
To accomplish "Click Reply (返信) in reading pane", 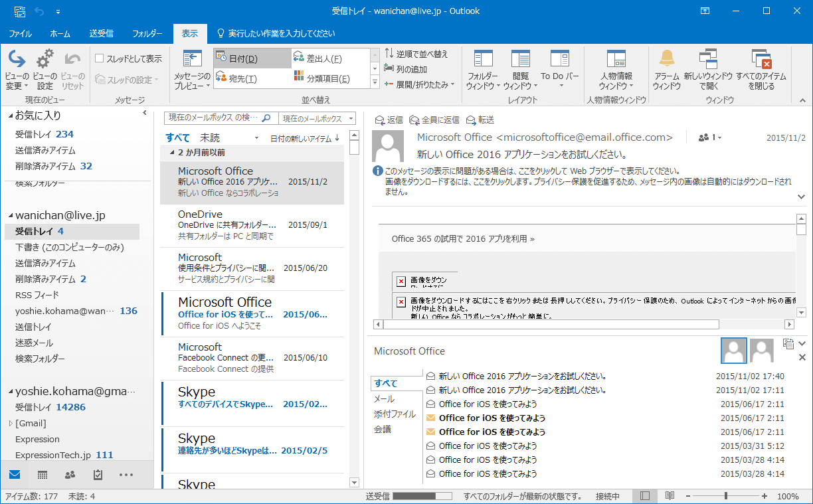I will point(389,120).
